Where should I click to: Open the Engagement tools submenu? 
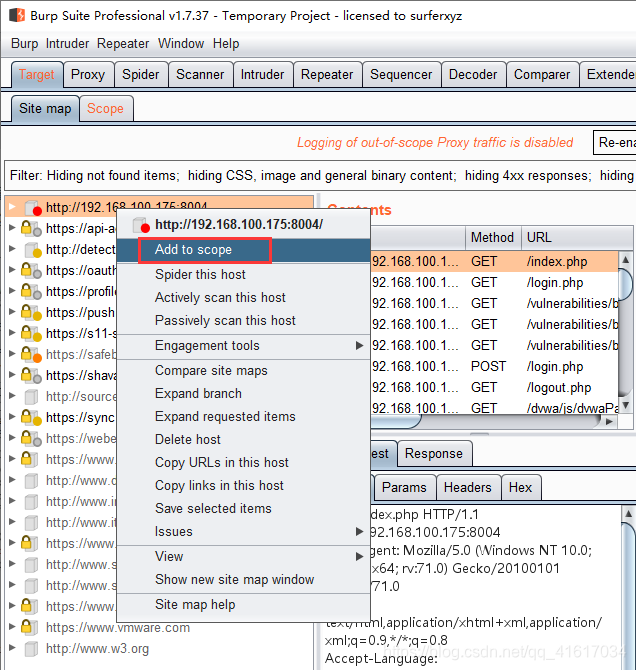coord(243,345)
